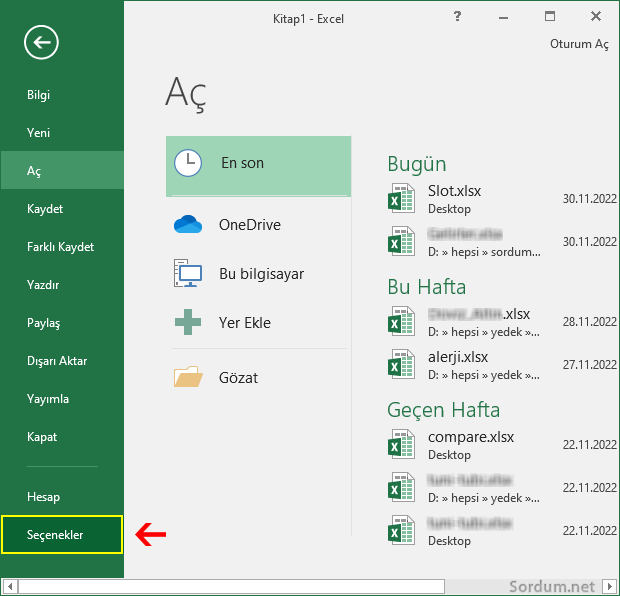620x596 pixels.
Task: Select the En son location
Action: [x=259, y=166]
